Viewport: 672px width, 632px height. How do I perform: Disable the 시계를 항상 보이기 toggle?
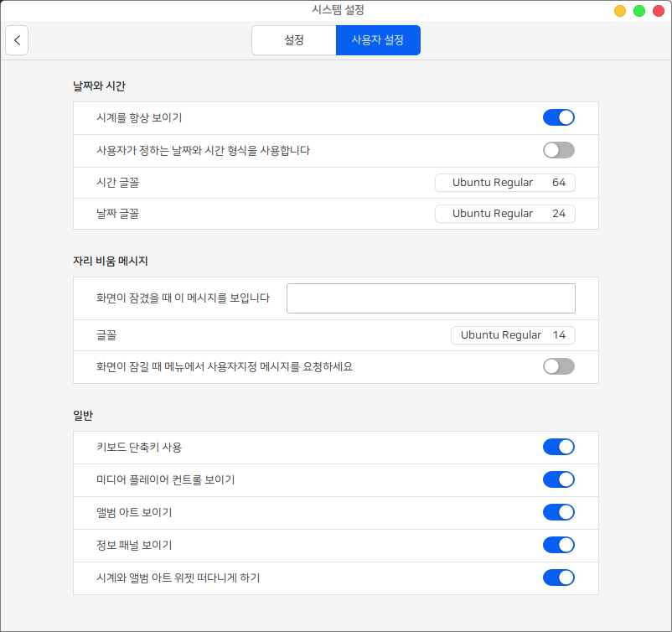[x=558, y=117]
